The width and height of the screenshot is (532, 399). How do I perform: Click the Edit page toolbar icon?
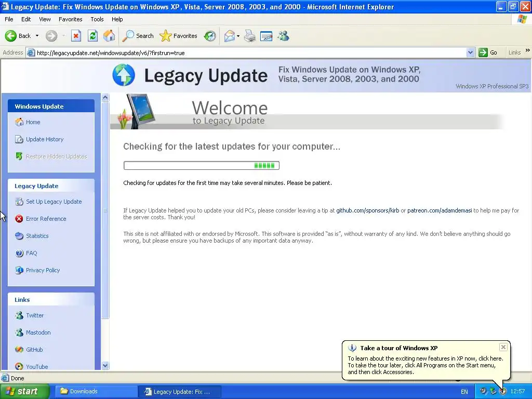click(x=267, y=36)
